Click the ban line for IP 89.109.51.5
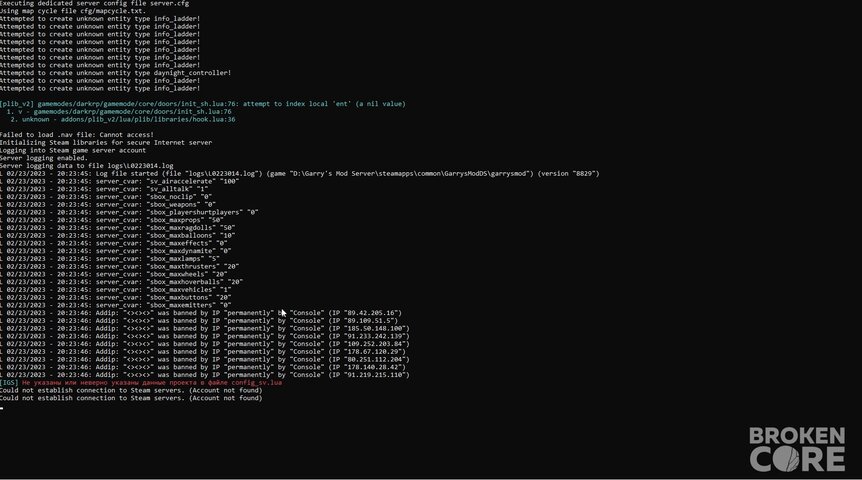The image size is (862, 480). click(x=199, y=320)
